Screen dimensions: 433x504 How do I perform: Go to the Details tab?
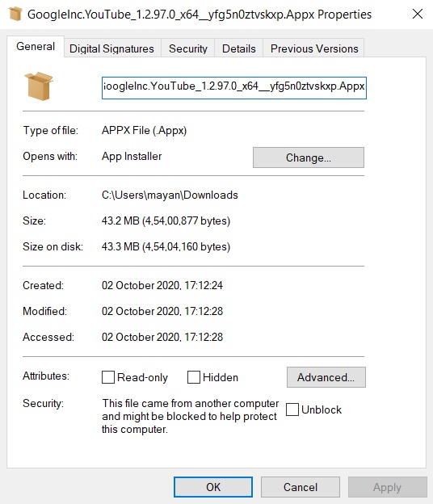[x=239, y=48]
